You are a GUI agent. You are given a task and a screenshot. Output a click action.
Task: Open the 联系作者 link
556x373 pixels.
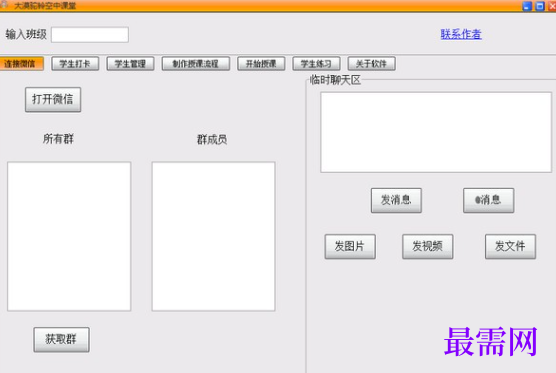[x=461, y=34]
